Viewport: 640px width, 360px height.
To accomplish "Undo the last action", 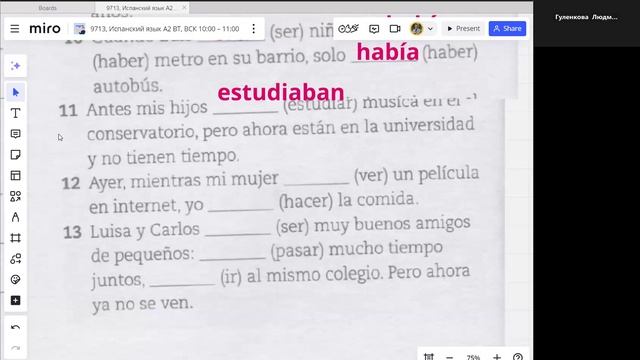I will click(x=16, y=327).
